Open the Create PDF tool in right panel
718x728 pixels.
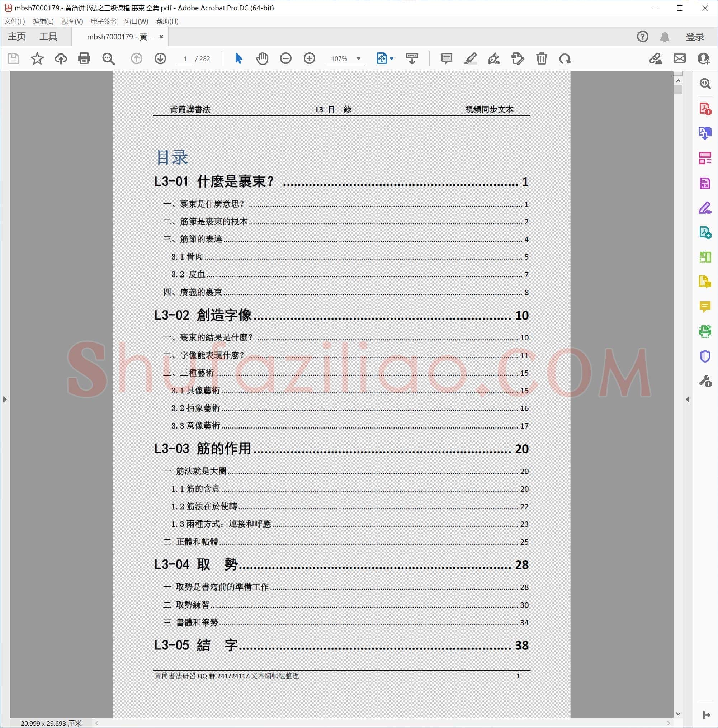point(705,109)
